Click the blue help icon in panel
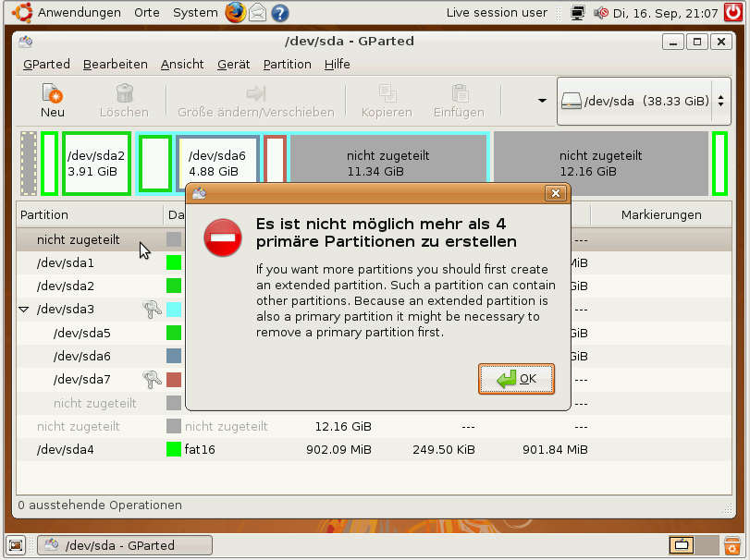The width and height of the screenshot is (750, 560). coord(279,13)
